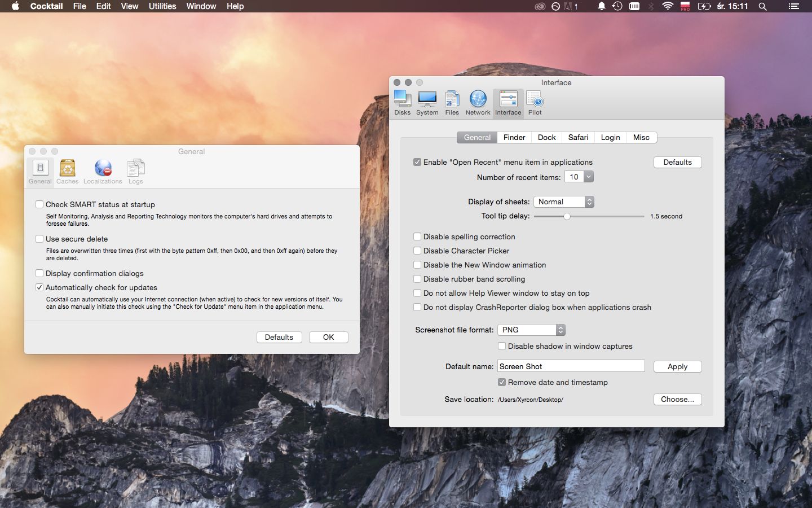
Task: Check Disable shadow in window captures
Action: pos(502,346)
